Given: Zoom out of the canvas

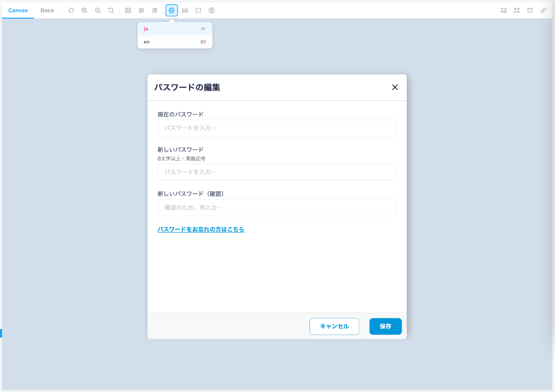Looking at the screenshot, I should coord(98,10).
